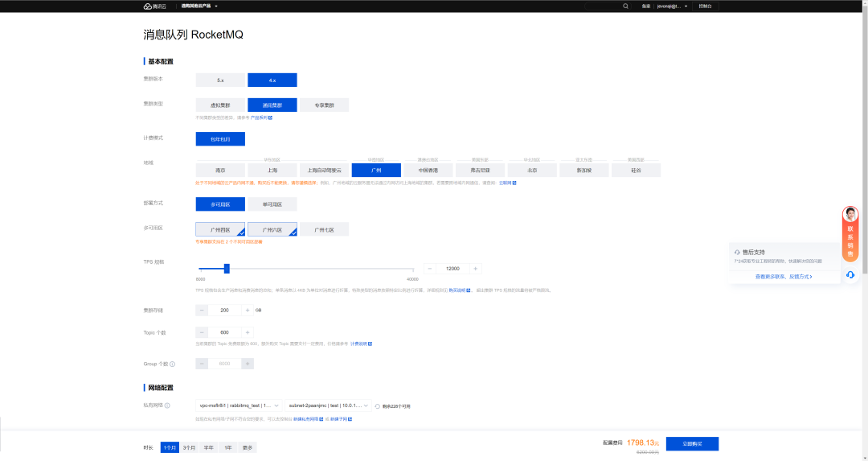This screenshot has height=461, width=868.
Task: Click the search magnifier in top bar
Action: click(x=625, y=6)
